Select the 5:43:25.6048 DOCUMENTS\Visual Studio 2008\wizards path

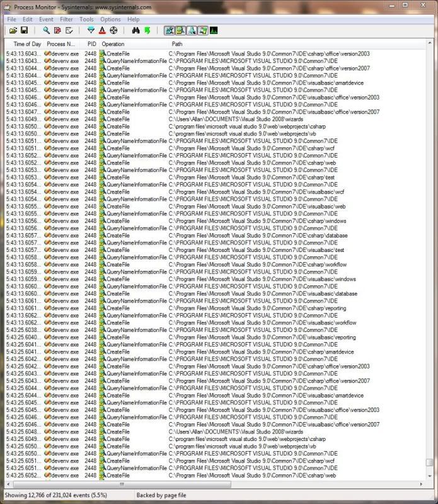tap(236, 432)
